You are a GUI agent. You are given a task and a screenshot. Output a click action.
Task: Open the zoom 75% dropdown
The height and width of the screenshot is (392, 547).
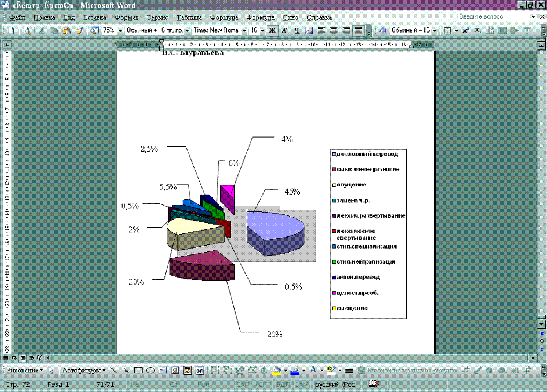pyautogui.click(x=120, y=30)
